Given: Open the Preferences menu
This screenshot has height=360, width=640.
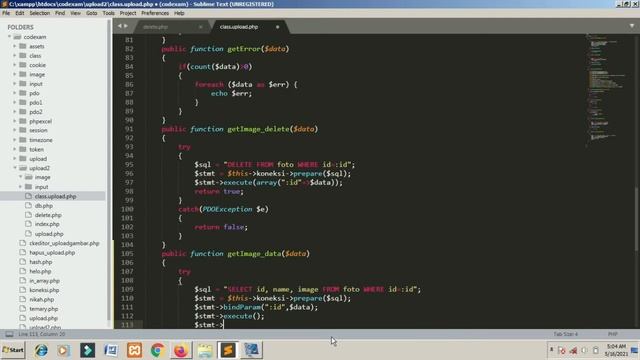Looking at the screenshot, I should click(x=155, y=13).
